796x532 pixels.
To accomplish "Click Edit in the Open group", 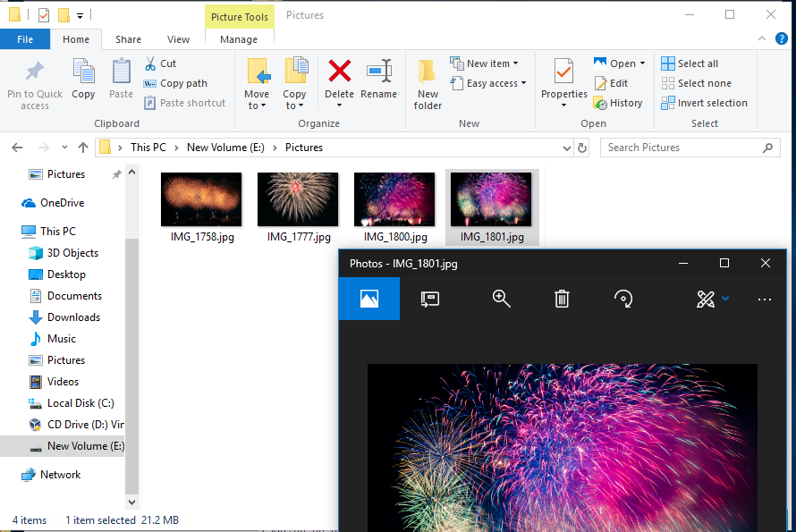I will [611, 83].
